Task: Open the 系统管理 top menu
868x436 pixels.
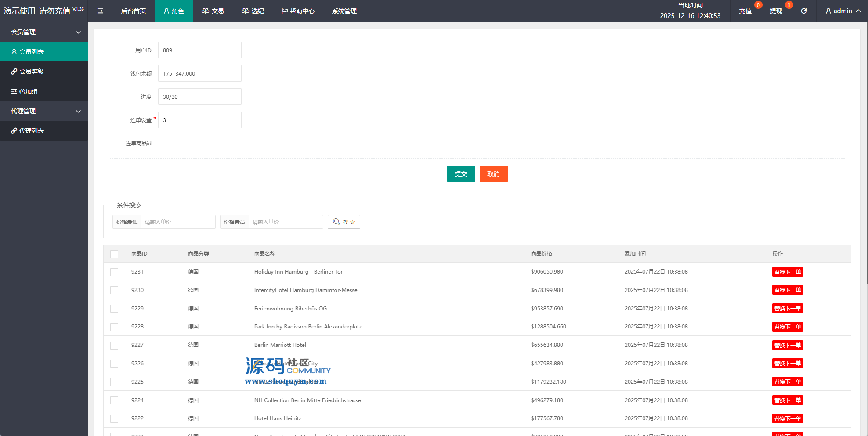Action: click(x=344, y=11)
